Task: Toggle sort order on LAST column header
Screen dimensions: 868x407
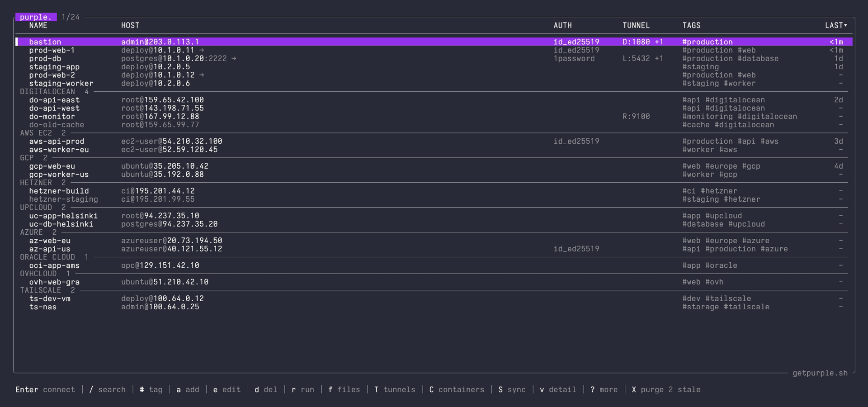Action: [x=836, y=25]
